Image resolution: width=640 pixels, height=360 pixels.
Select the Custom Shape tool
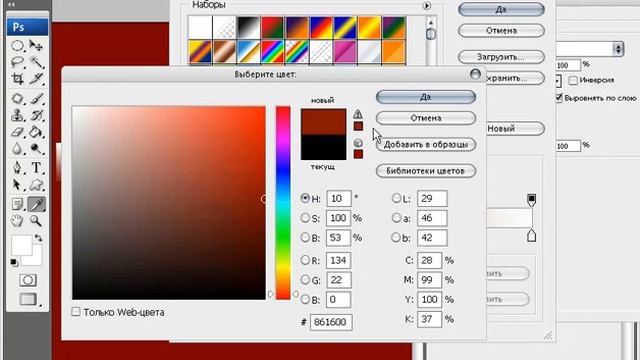(x=36, y=185)
